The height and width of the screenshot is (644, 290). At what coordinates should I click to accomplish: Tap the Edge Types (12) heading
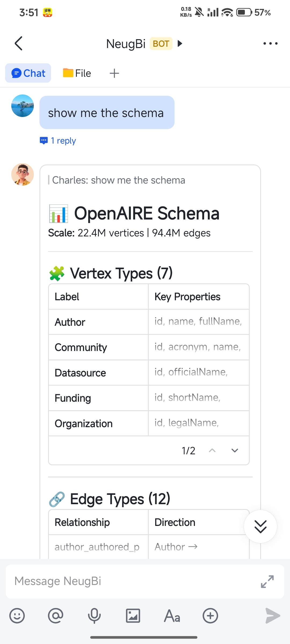point(120,499)
